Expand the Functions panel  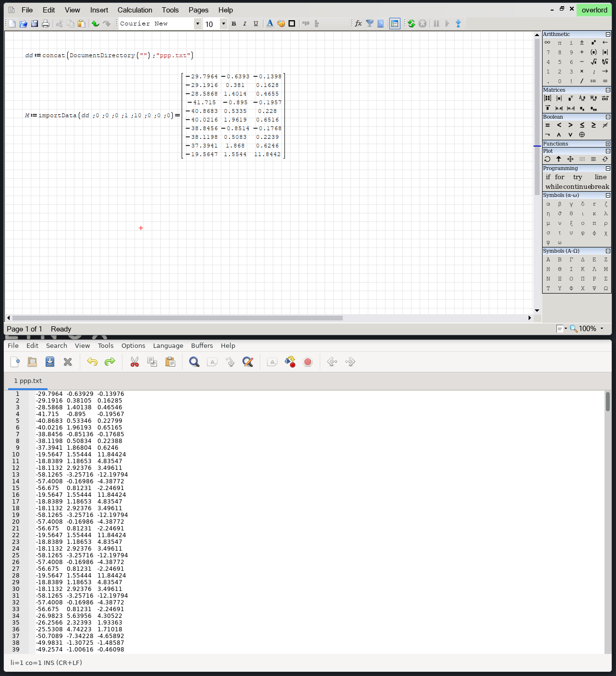click(608, 144)
